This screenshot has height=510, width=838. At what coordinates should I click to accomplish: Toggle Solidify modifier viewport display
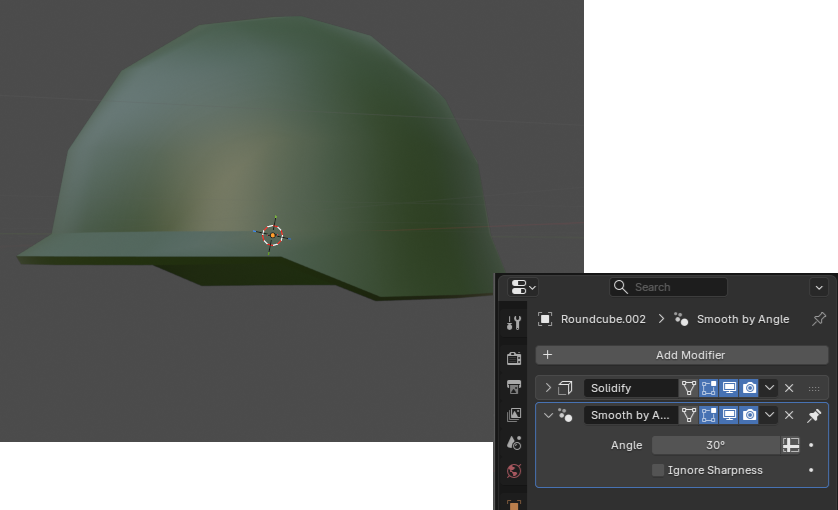[x=729, y=388]
